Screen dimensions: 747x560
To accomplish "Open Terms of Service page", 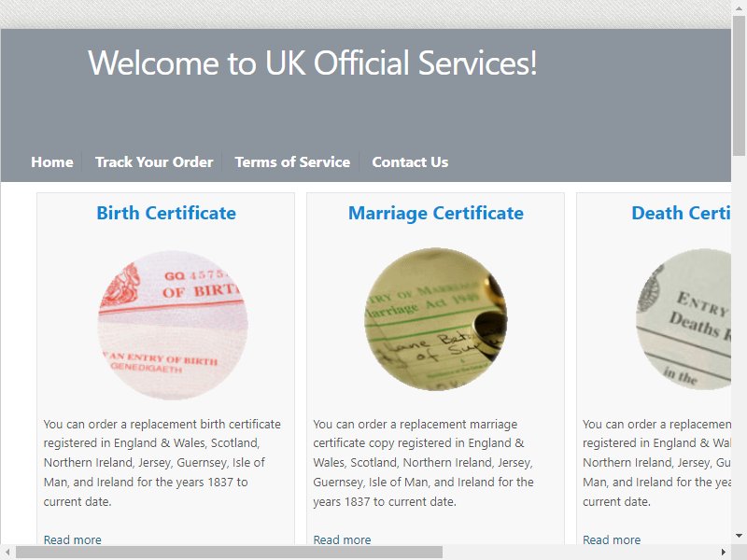I will [x=292, y=161].
